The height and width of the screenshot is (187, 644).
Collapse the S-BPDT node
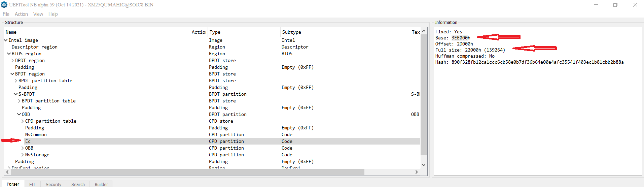[x=16, y=94]
